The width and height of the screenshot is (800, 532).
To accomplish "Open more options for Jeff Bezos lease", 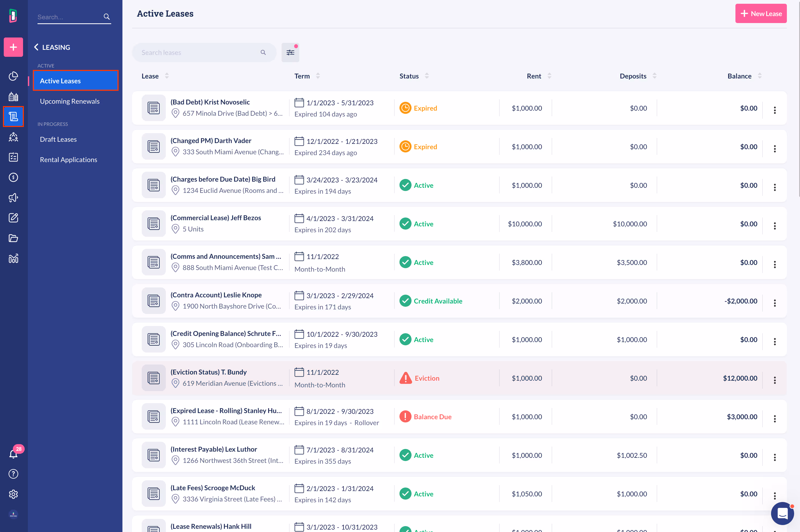I will 775,226.
